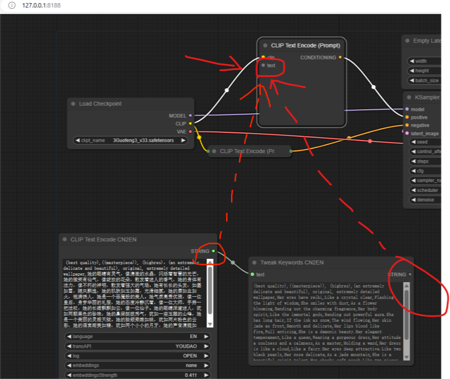Open the embeddings none dropdown
Viewport: 450px width, 379px height.
[x=138, y=365]
